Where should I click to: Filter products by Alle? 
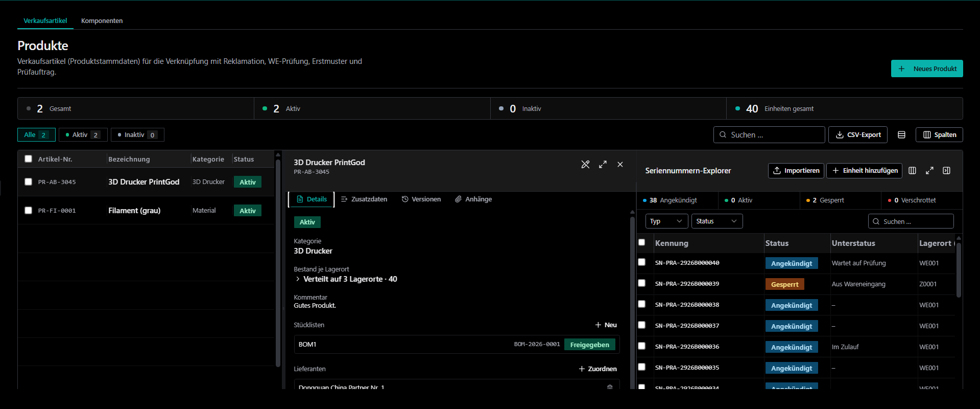pos(36,135)
